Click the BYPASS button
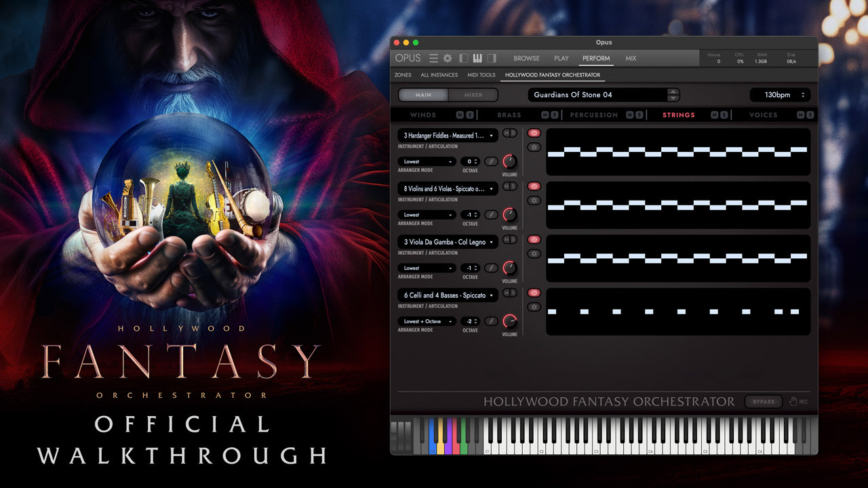868x488 pixels. 763,401
